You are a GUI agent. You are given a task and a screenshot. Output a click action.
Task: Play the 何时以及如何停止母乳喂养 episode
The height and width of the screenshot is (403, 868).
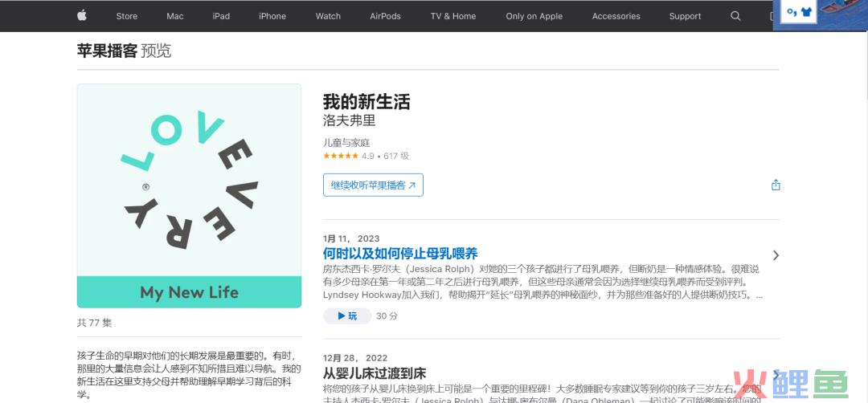point(347,316)
